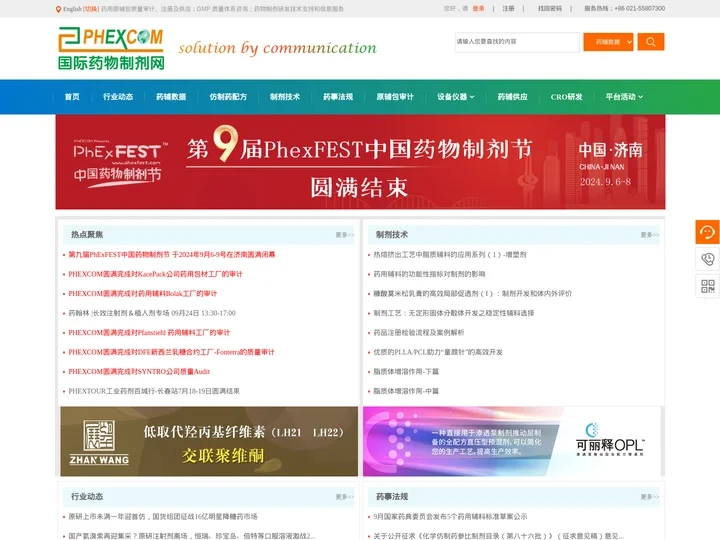Screen dimensions: 720x540
Task: Open 药事法规 navigation item
Action: pos(338,97)
